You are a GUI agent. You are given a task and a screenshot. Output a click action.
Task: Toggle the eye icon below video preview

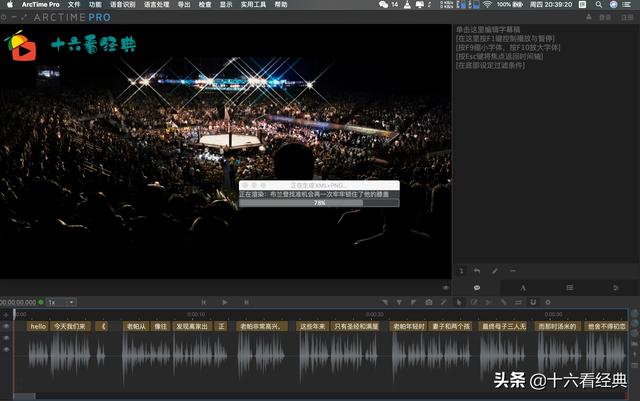coord(446,288)
